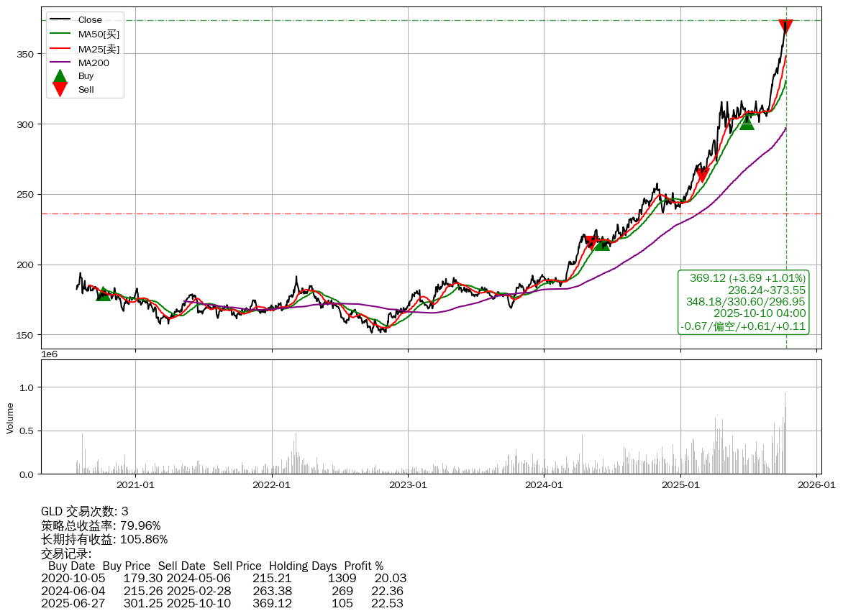Click the green buy marker near price 300
843x616 pixels.
747,123
